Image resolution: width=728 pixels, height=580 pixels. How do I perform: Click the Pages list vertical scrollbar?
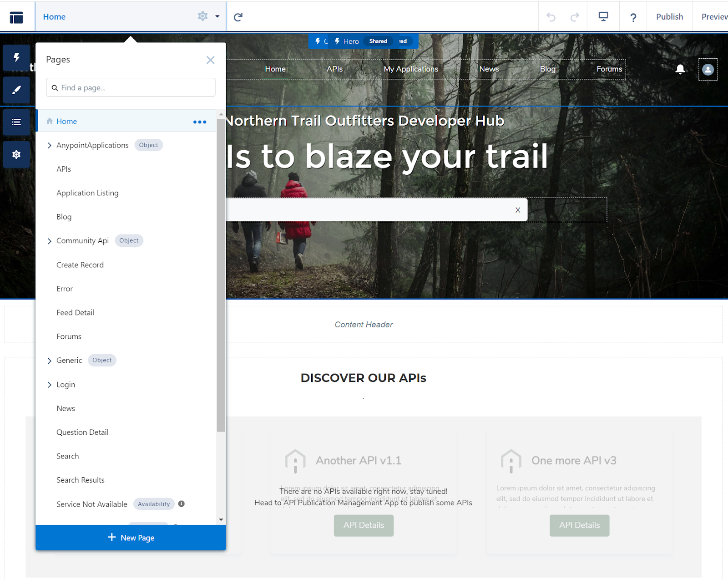pyautogui.click(x=221, y=275)
